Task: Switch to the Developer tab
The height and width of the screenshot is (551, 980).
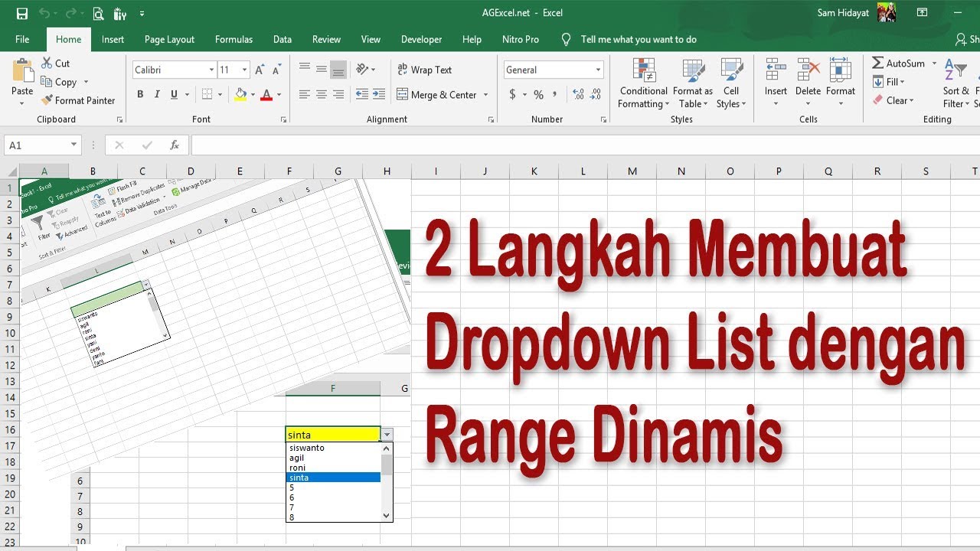Action: pos(421,39)
